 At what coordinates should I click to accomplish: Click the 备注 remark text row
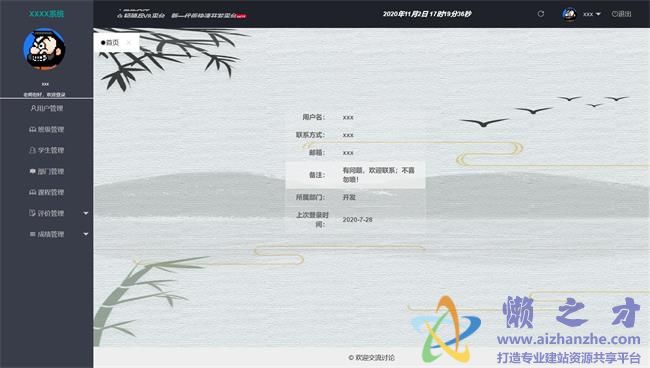(355, 175)
